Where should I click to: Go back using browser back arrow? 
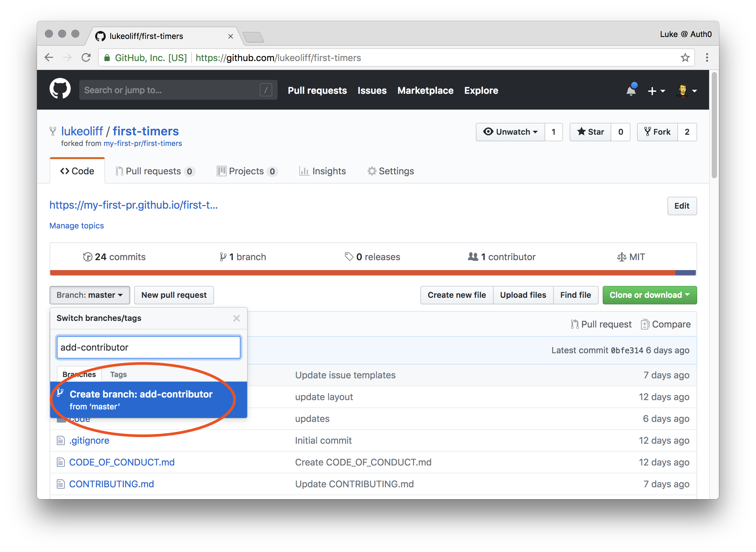click(x=49, y=58)
